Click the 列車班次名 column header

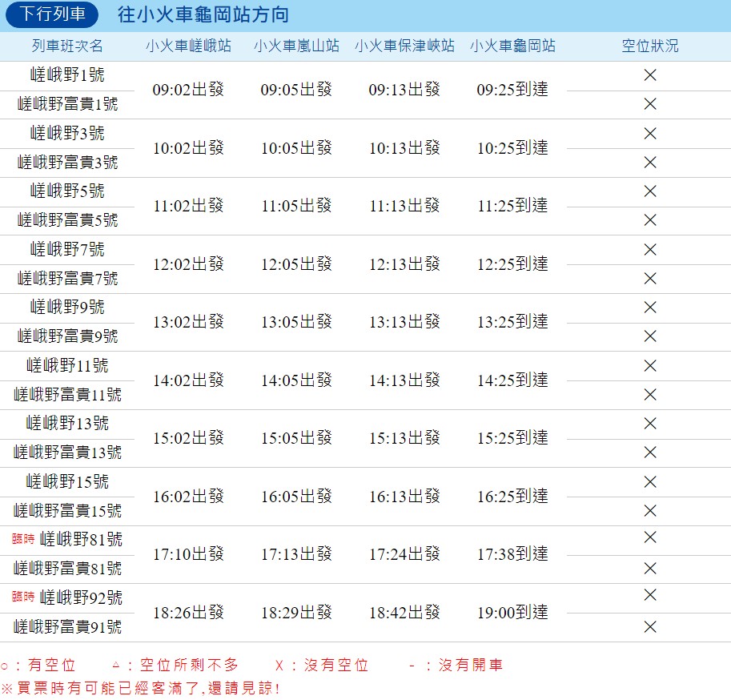click(x=67, y=46)
